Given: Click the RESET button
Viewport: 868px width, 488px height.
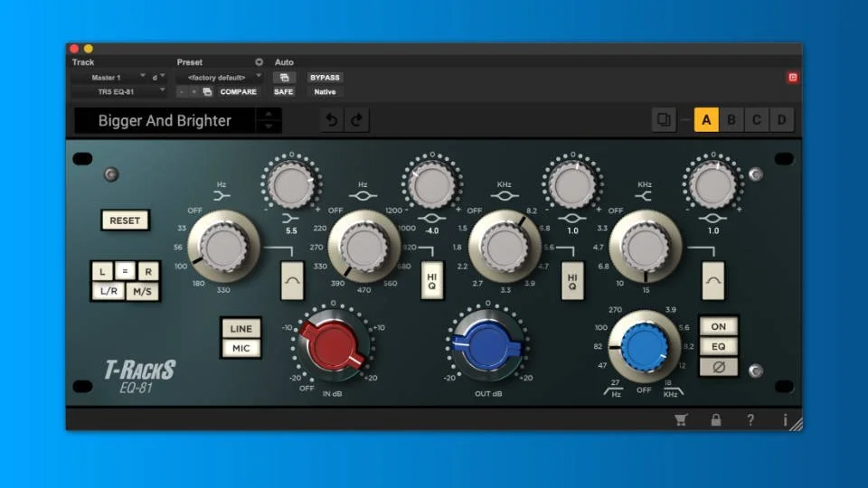Looking at the screenshot, I should tap(125, 221).
